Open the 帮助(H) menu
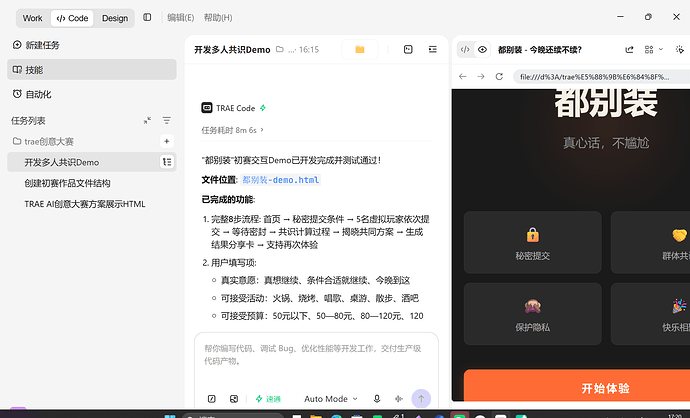690x418 pixels. point(218,18)
